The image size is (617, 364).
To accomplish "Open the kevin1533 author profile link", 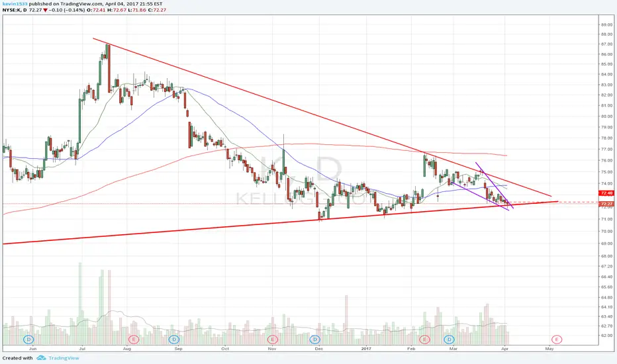I will [x=15, y=4].
